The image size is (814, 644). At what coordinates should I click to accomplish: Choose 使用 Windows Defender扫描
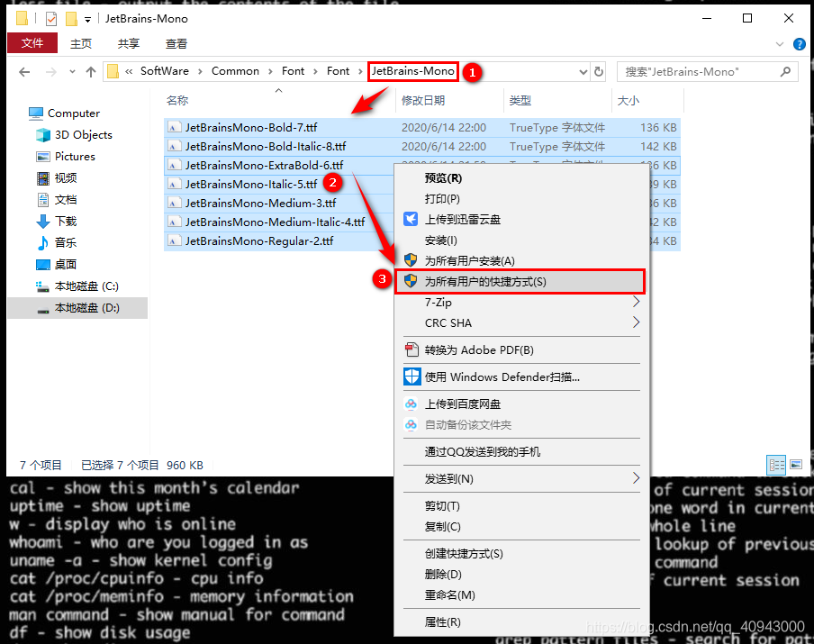pyautogui.click(x=521, y=377)
